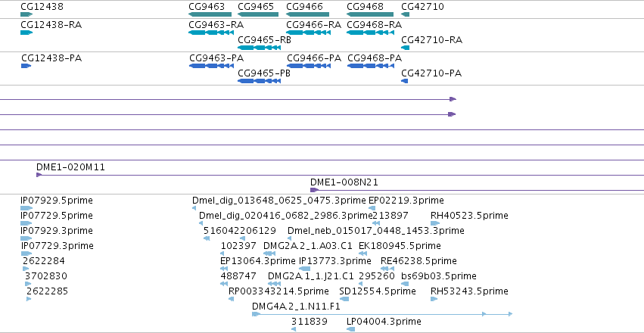644x333 pixels.
Task: Select the exon glyph below CG9468-RA
Action: [369, 33]
